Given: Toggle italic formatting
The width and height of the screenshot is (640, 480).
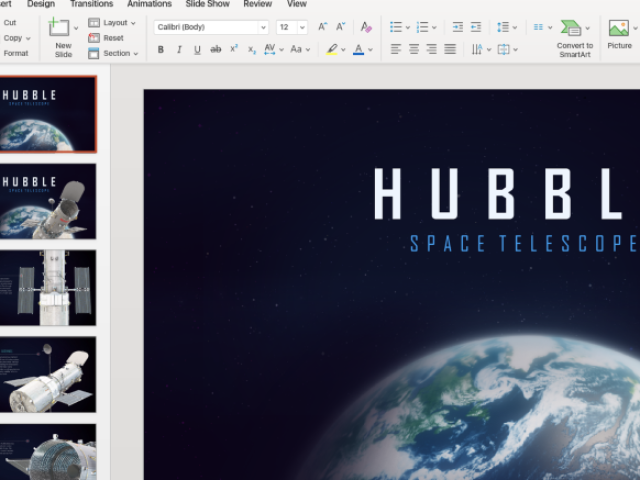Looking at the screenshot, I should pyautogui.click(x=179, y=49).
